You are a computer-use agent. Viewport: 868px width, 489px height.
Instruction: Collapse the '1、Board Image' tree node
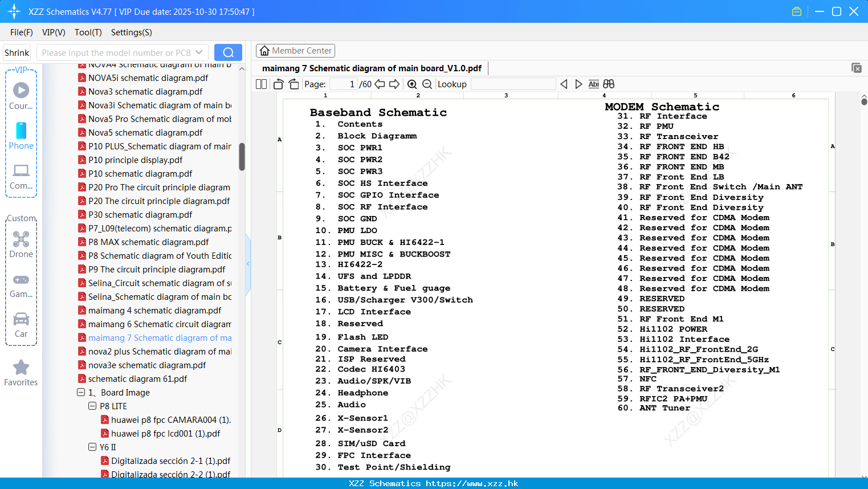tap(81, 392)
